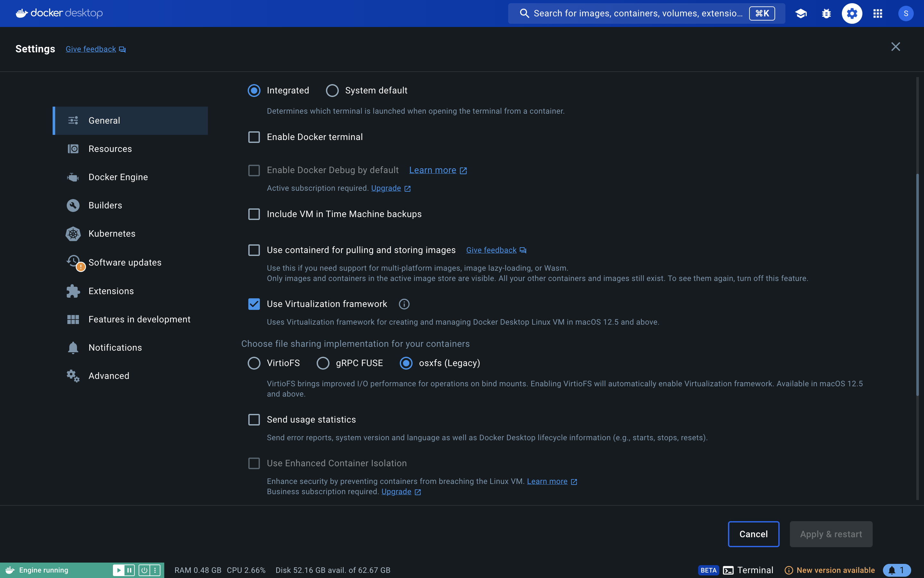Open the user account avatar S
The image size is (924, 578).
906,13
